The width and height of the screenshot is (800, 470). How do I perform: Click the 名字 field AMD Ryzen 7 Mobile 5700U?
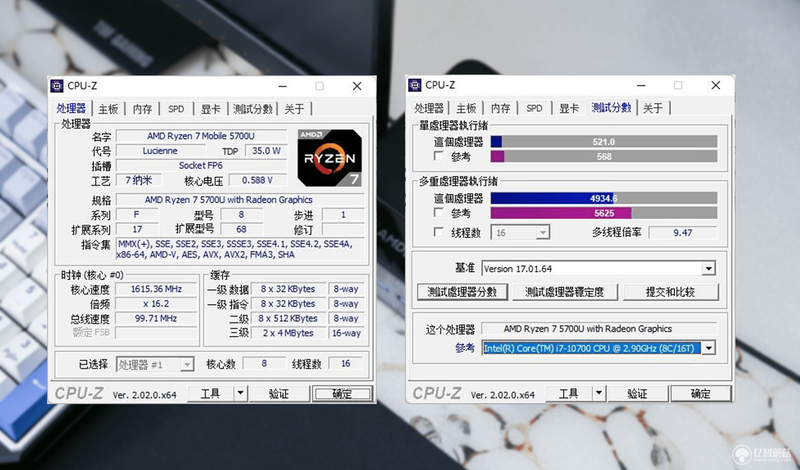[x=201, y=136]
